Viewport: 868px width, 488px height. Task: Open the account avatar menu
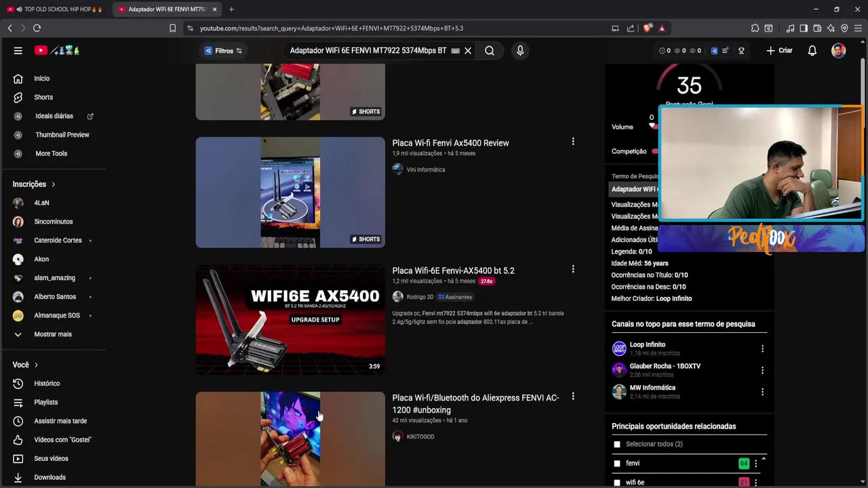point(839,51)
